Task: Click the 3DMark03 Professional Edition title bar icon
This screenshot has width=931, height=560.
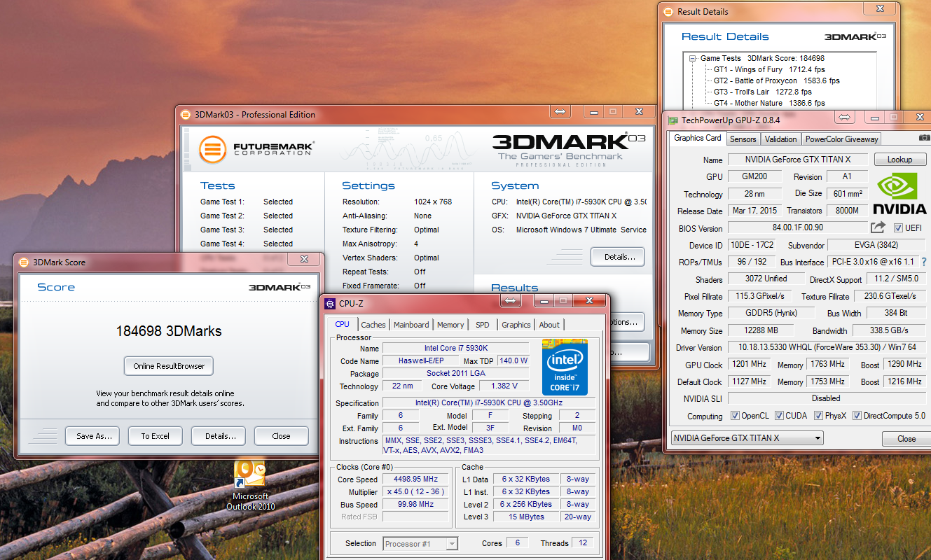Action: tap(186, 115)
